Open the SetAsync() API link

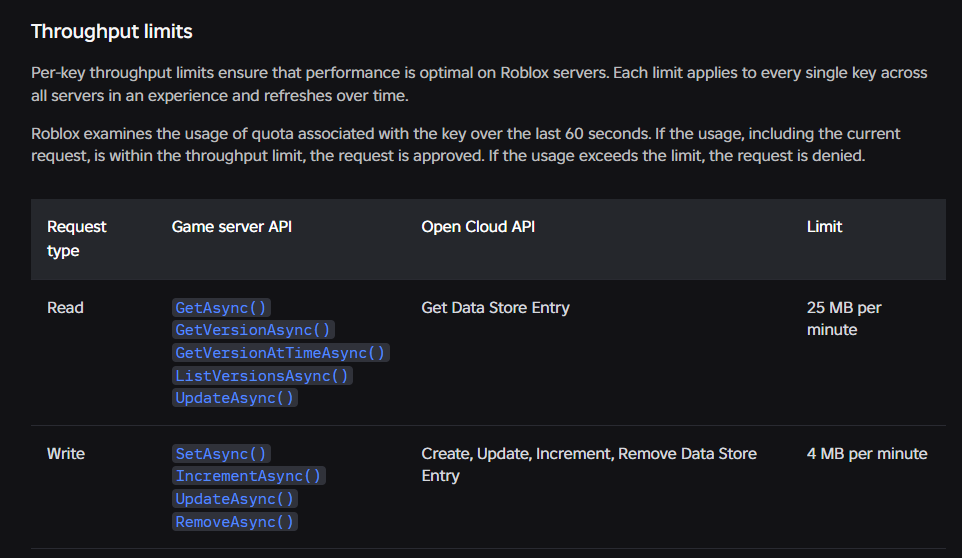(x=221, y=454)
